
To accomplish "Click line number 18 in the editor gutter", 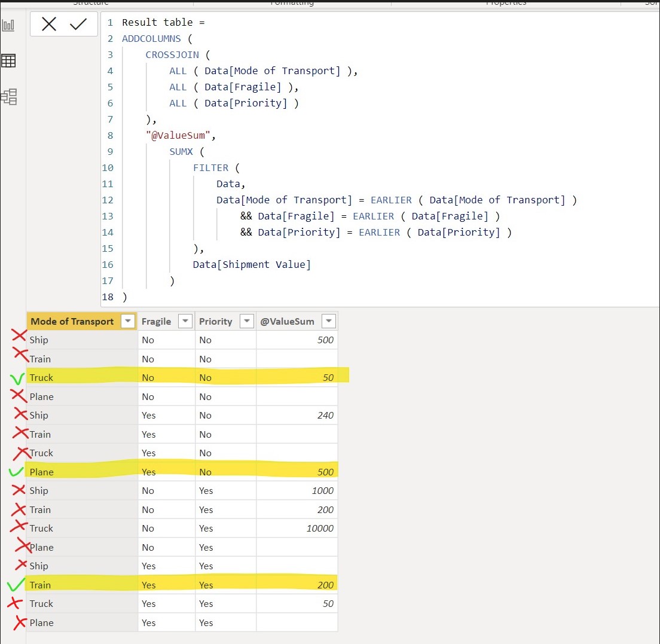I will tap(108, 297).
